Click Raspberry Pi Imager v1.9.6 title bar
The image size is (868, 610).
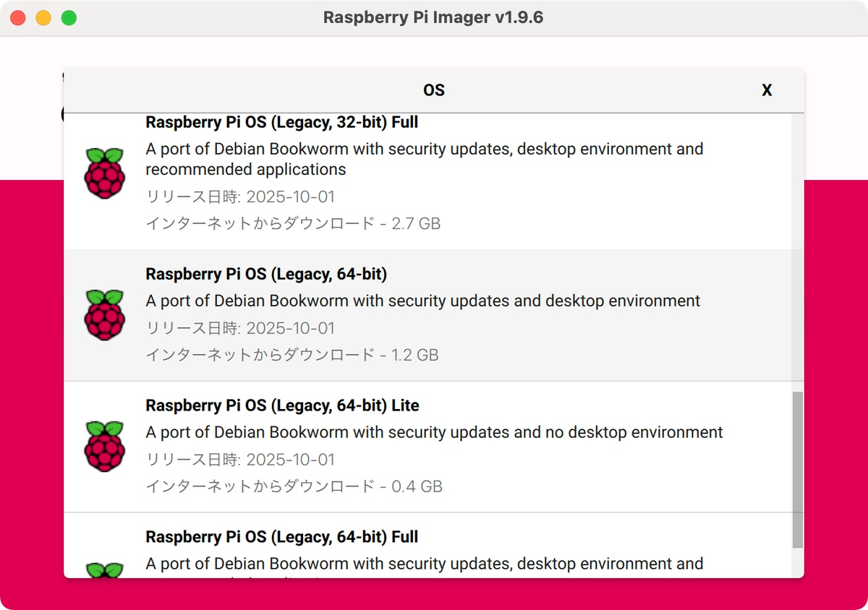click(433, 17)
